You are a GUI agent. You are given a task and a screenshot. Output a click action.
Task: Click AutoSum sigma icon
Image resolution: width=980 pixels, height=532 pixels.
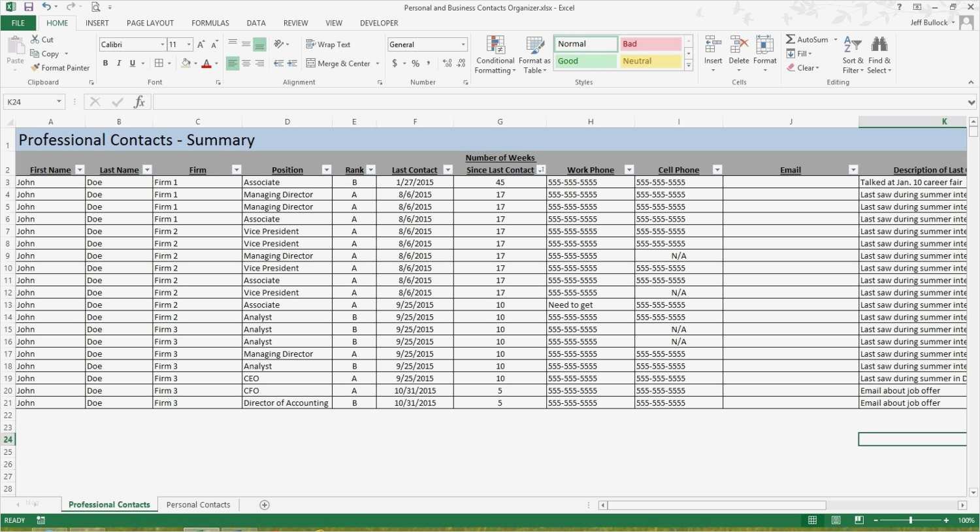(x=791, y=40)
